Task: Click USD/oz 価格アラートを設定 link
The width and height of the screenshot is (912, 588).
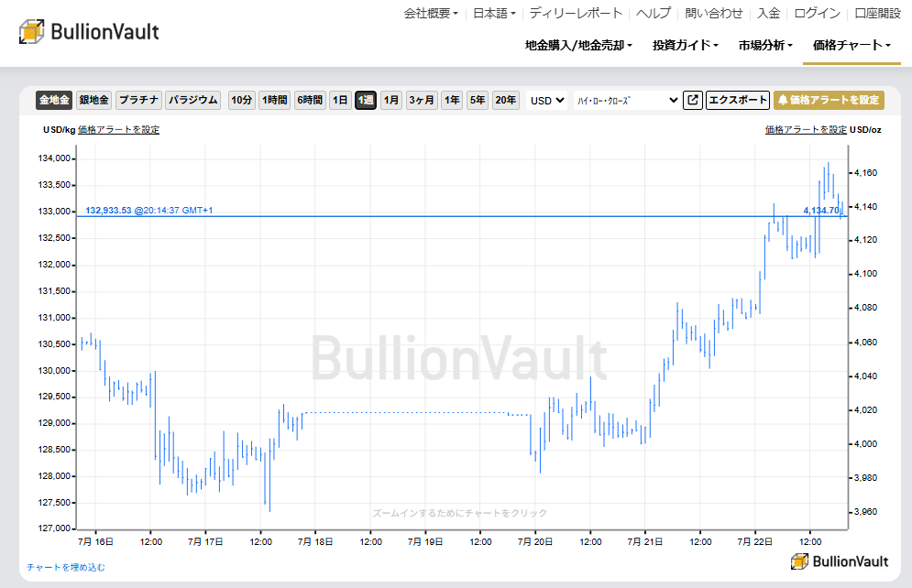Action: coord(806,129)
